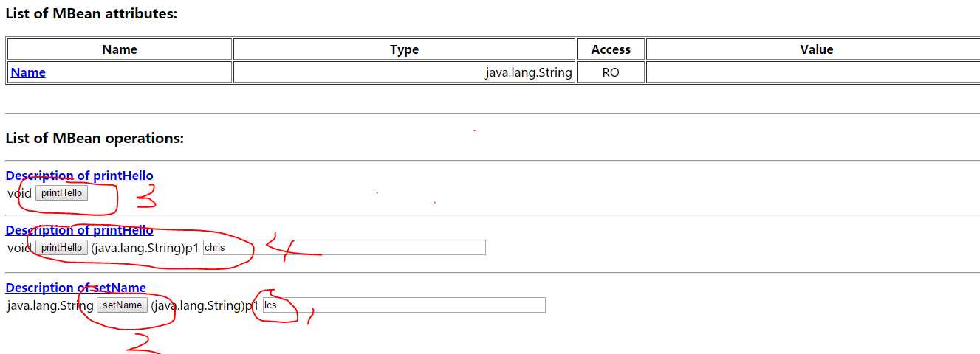Screen dimensions: 980x354
Task: Click the (java.lang.String)p1 label beside chris field
Action: [145, 248]
